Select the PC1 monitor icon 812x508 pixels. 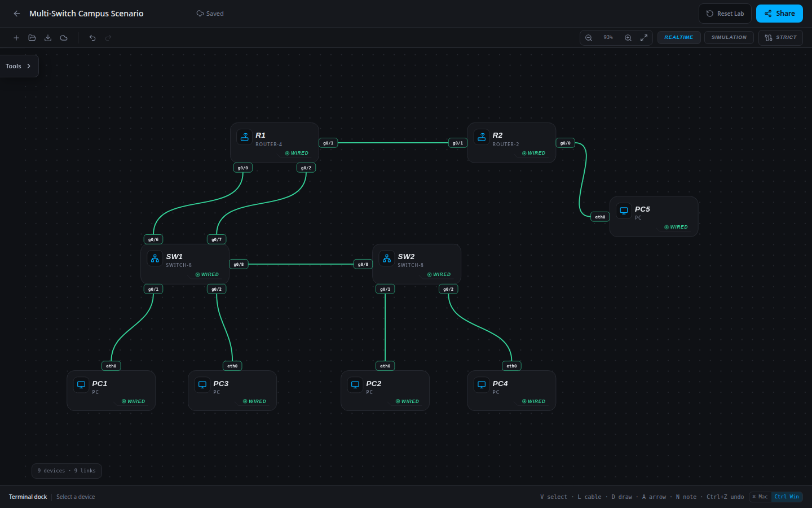point(81,385)
